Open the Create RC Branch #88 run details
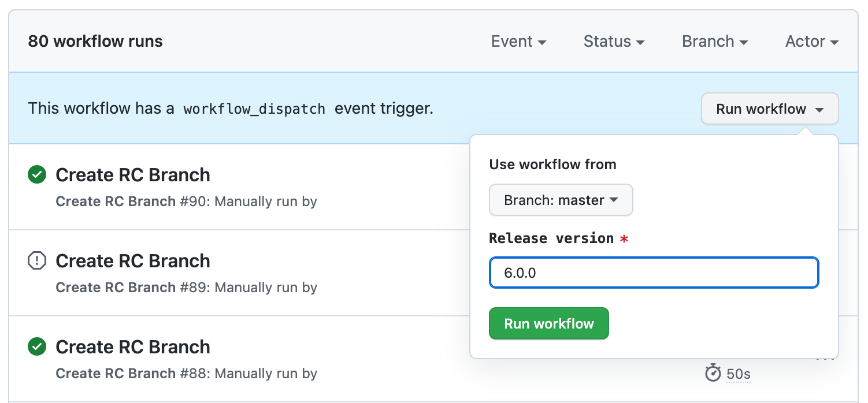The width and height of the screenshot is (868, 403). [132, 346]
